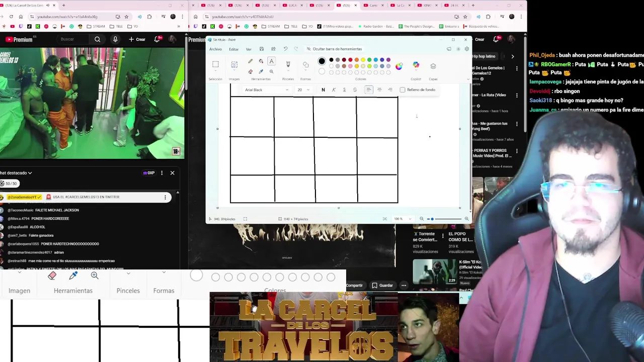Open the Archivo menu in Paint
Screen dimensions: 644x362
(215, 49)
